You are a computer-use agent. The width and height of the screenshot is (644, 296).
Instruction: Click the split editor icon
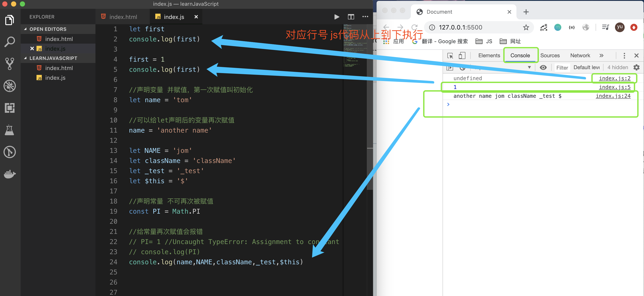(351, 17)
